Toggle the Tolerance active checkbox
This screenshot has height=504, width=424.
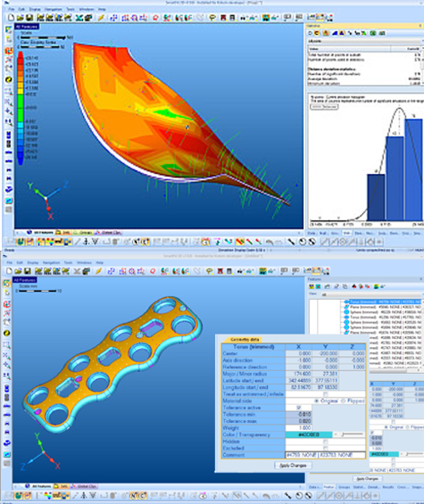click(298, 408)
